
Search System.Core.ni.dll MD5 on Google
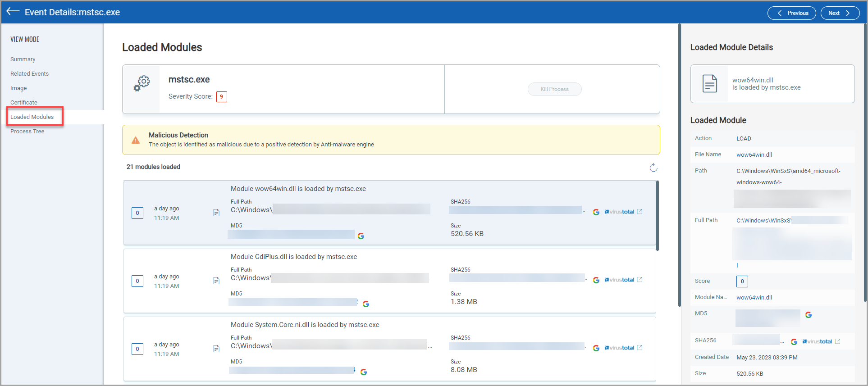coord(364,372)
